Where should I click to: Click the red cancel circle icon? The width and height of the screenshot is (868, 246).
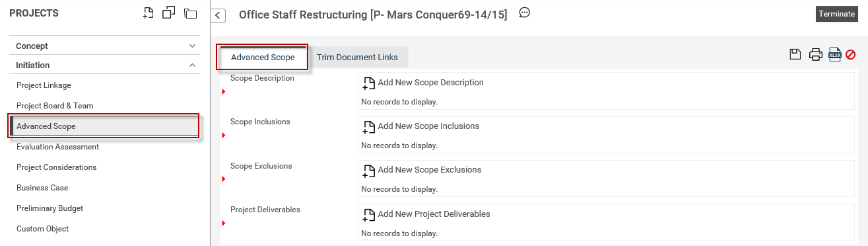pyautogui.click(x=851, y=55)
